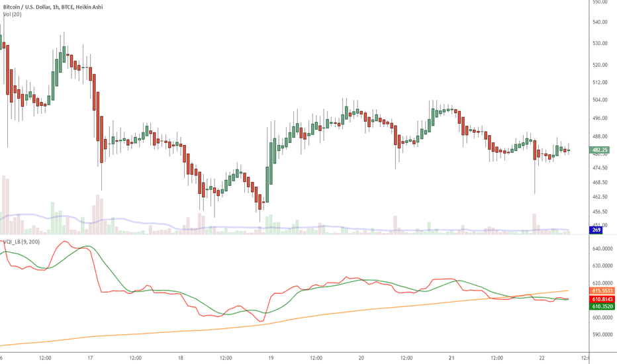The height and width of the screenshot is (364, 617).
Task: Click the date label 20 on time axis
Action: tap(361, 358)
